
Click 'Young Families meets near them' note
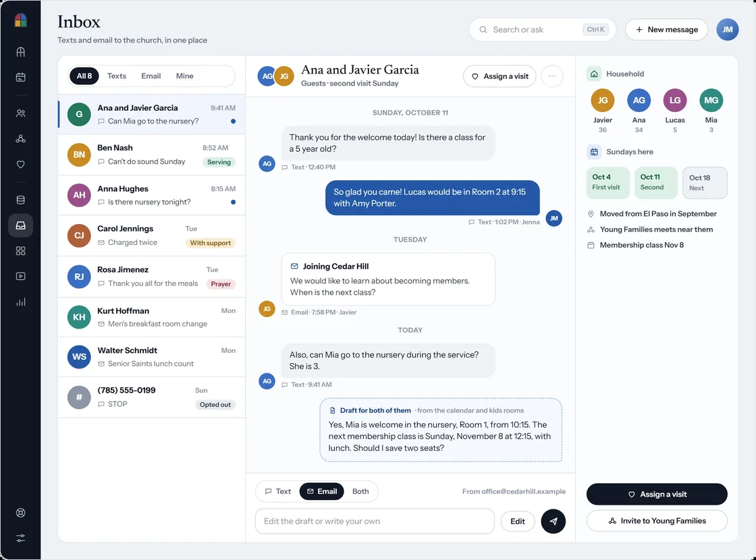pos(655,229)
